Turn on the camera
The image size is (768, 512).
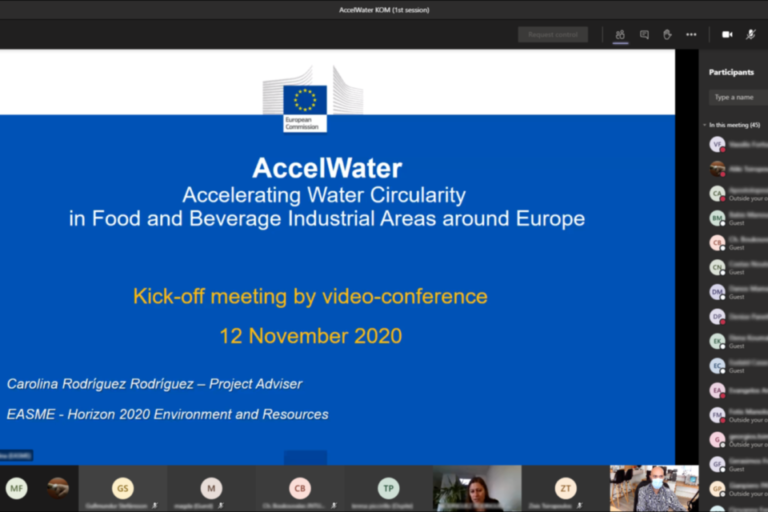[x=727, y=34]
